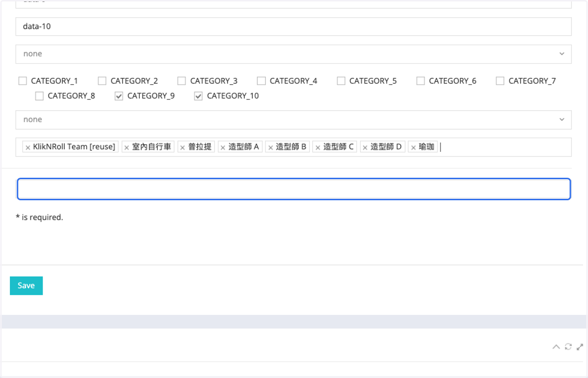Remove the 造型師 D tag
The height and width of the screenshot is (378, 588).
point(365,147)
